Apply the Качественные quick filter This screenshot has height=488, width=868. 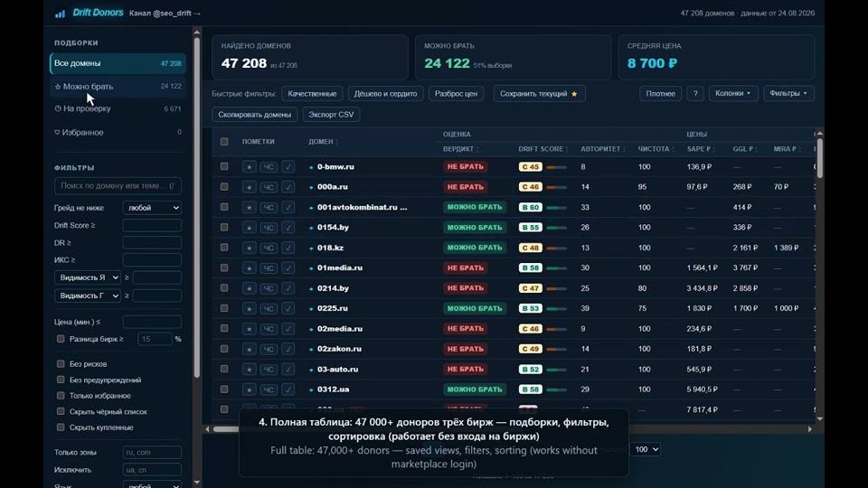312,93
